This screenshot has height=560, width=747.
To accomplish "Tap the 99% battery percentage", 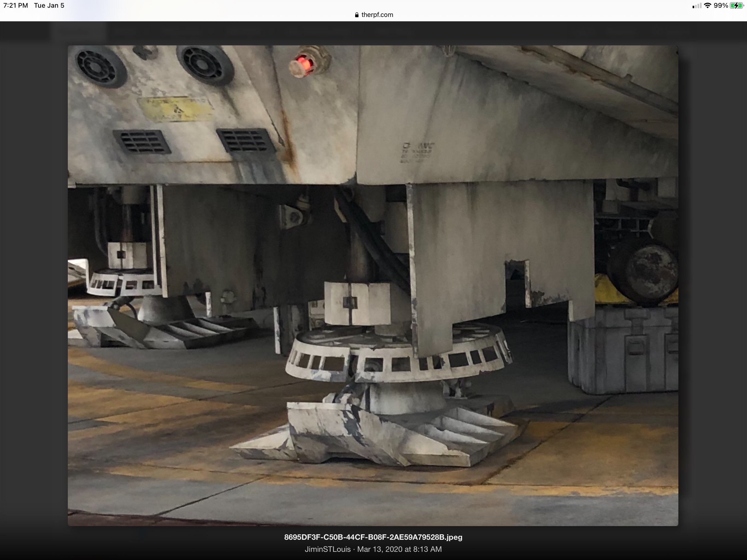I will pos(721,5).
